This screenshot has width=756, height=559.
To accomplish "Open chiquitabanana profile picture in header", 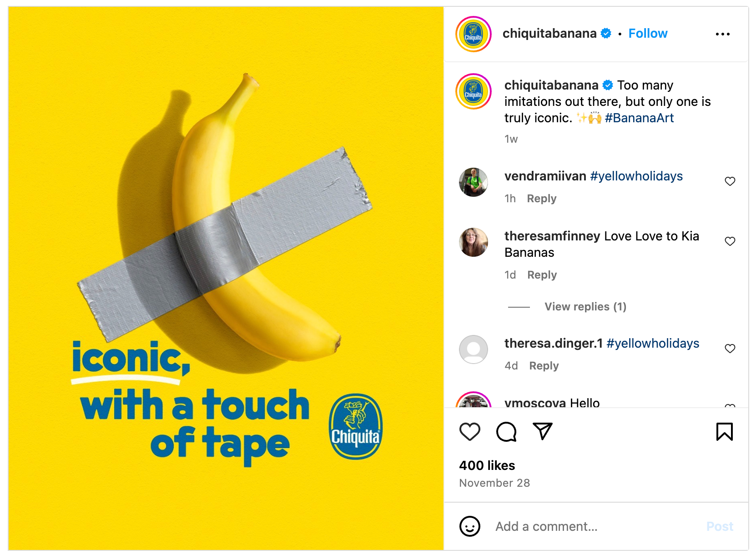I will [473, 34].
